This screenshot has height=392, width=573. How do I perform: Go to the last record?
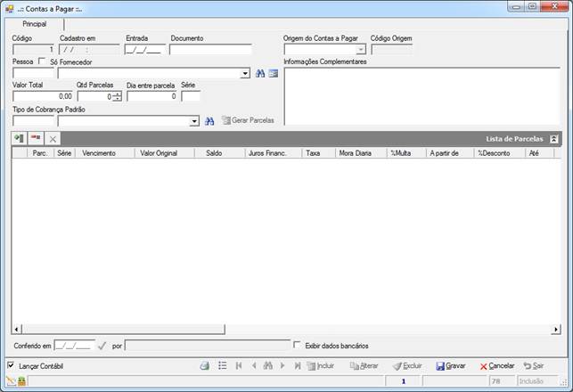[298, 365]
